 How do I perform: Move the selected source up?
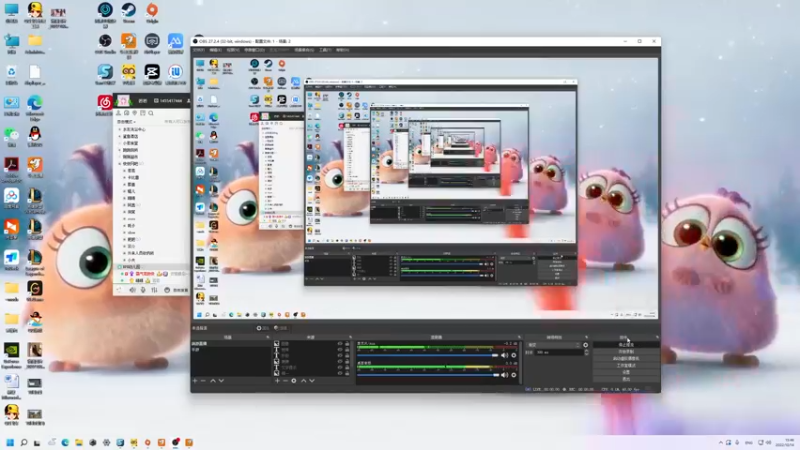pos(304,381)
